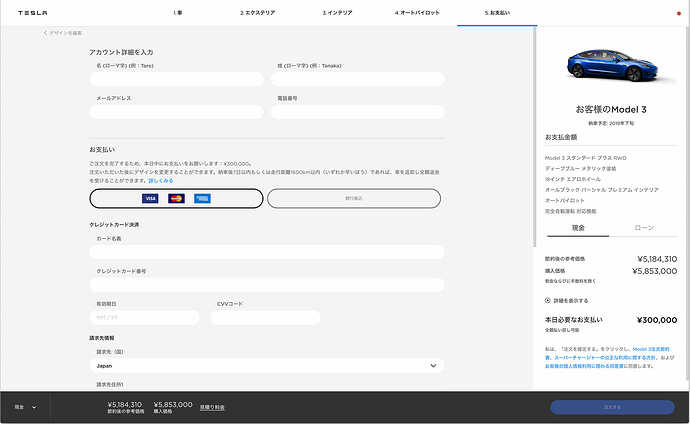Click the billing country dropdown chevron
690x424 pixels.
click(433, 366)
